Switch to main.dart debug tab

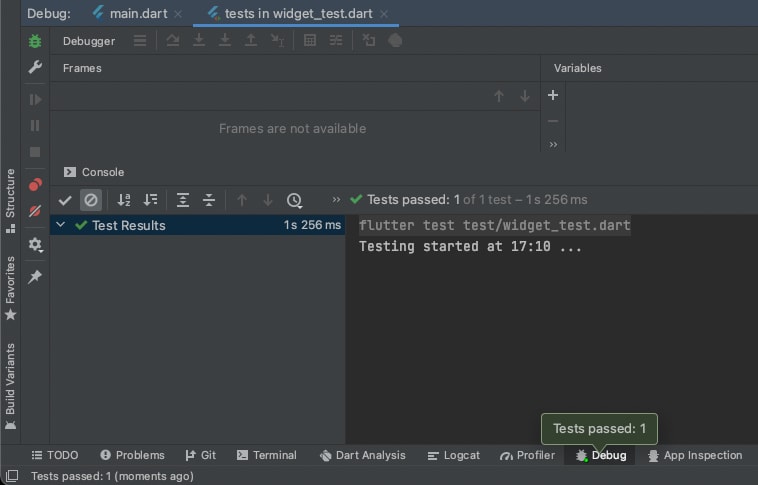point(138,14)
